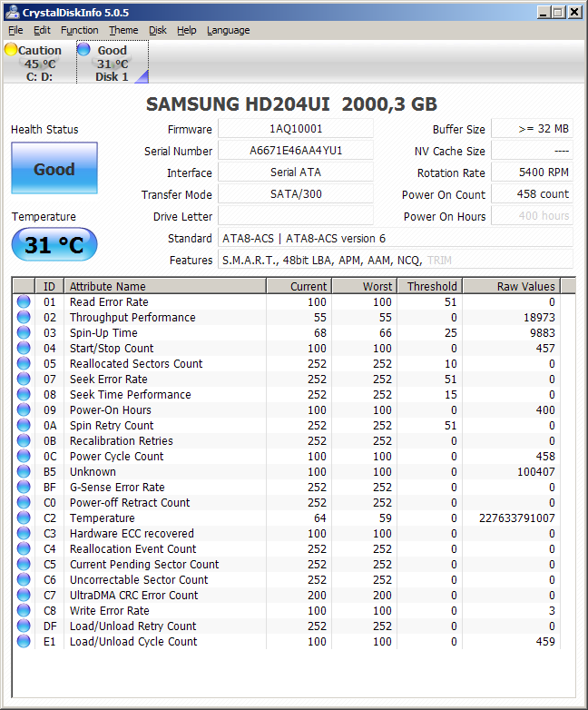588x710 pixels.
Task: Click the Standard ATA8-ACS field
Action: click(x=396, y=238)
